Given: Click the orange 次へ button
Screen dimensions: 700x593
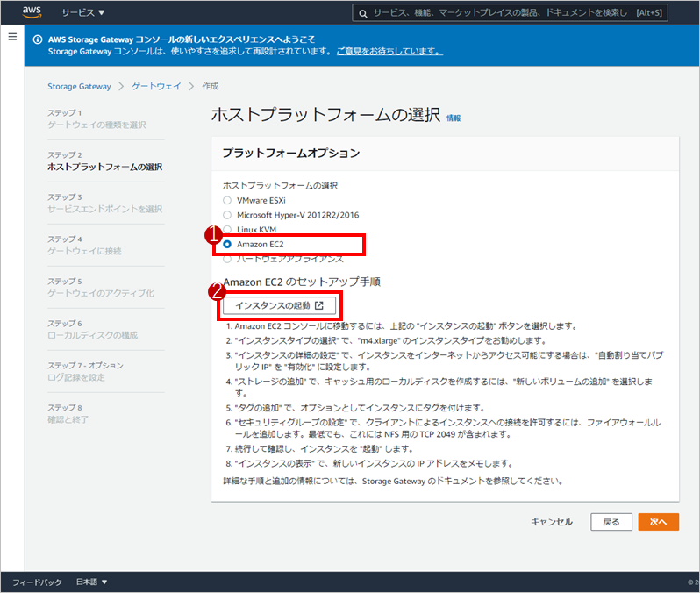Looking at the screenshot, I should point(659,522).
